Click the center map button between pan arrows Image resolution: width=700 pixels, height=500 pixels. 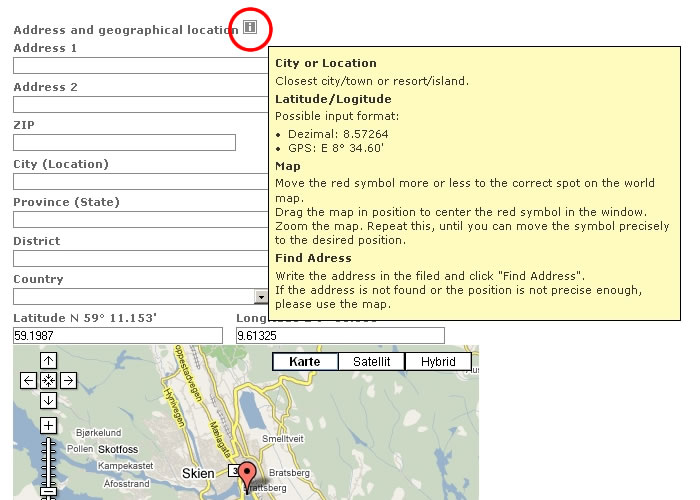[48, 380]
